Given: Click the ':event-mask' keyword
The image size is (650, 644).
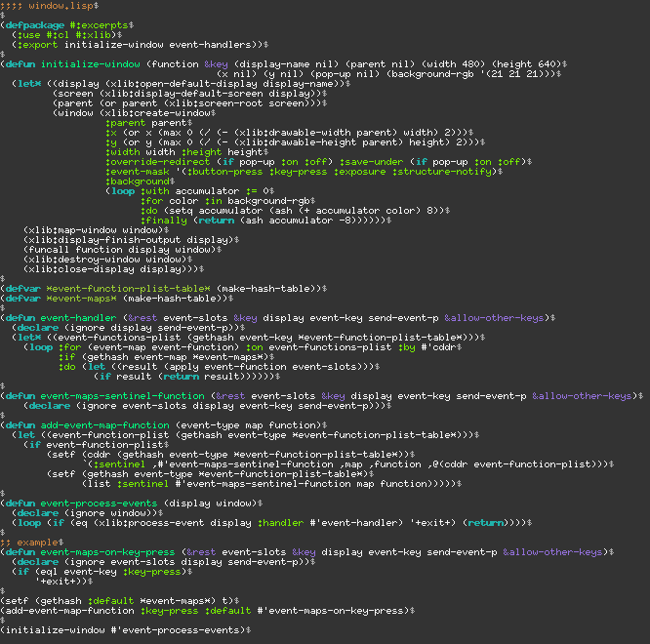Looking at the screenshot, I should [138, 172].
